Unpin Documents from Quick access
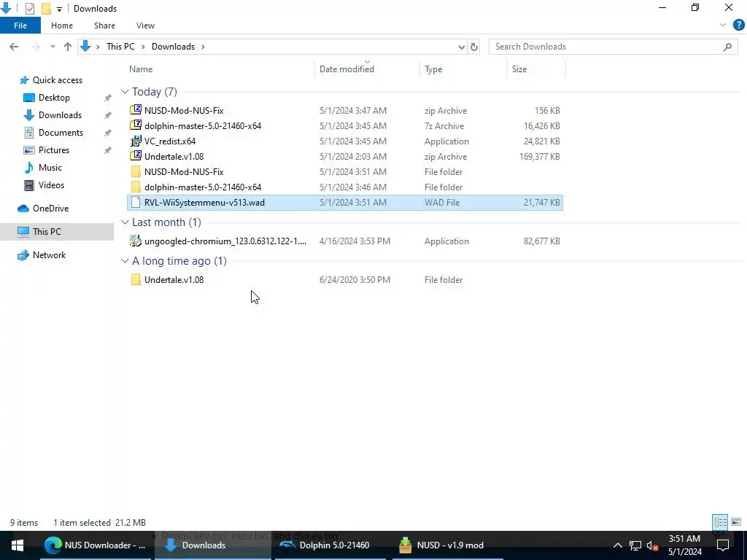 pos(108,133)
